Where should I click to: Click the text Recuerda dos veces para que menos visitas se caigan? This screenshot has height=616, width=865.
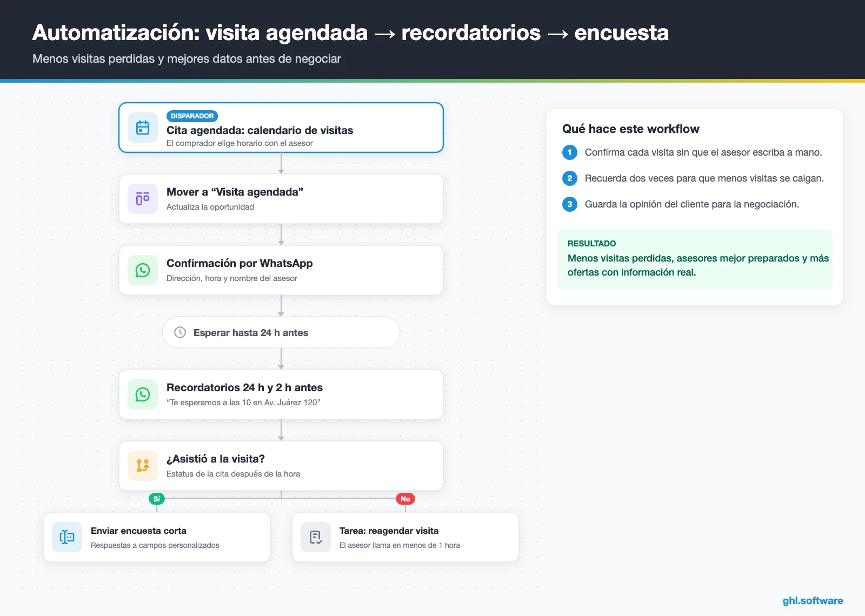(x=704, y=178)
